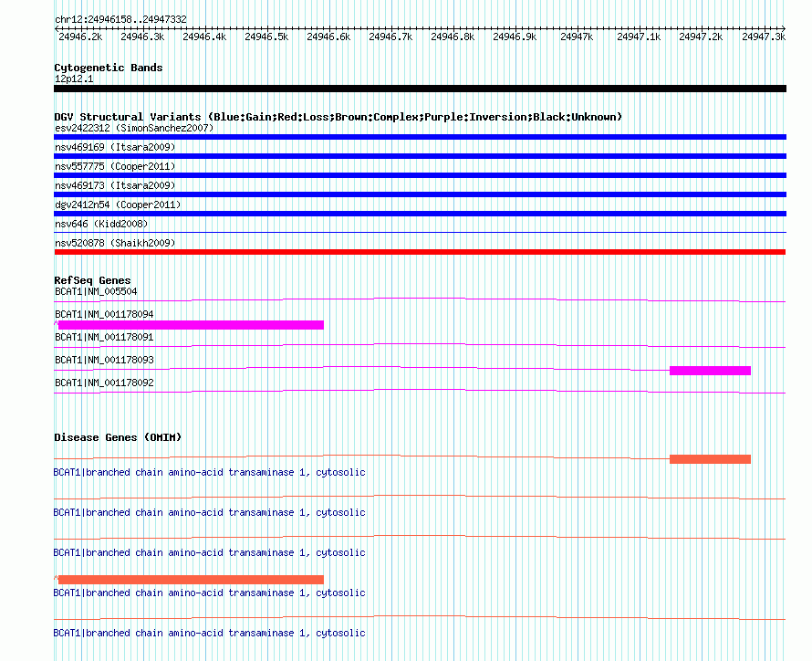Open variant nsv469169 (Itsara2009)
This screenshot has width=812, height=661.
pyautogui.click(x=115, y=147)
